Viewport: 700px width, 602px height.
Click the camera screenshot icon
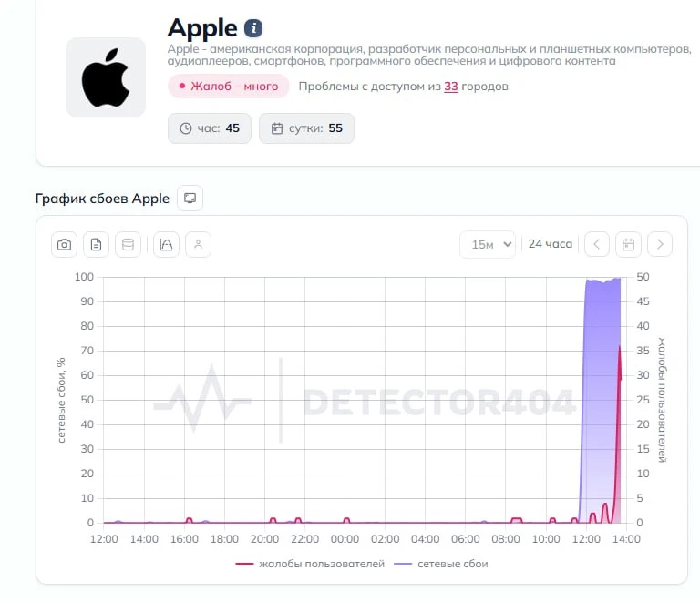64,244
